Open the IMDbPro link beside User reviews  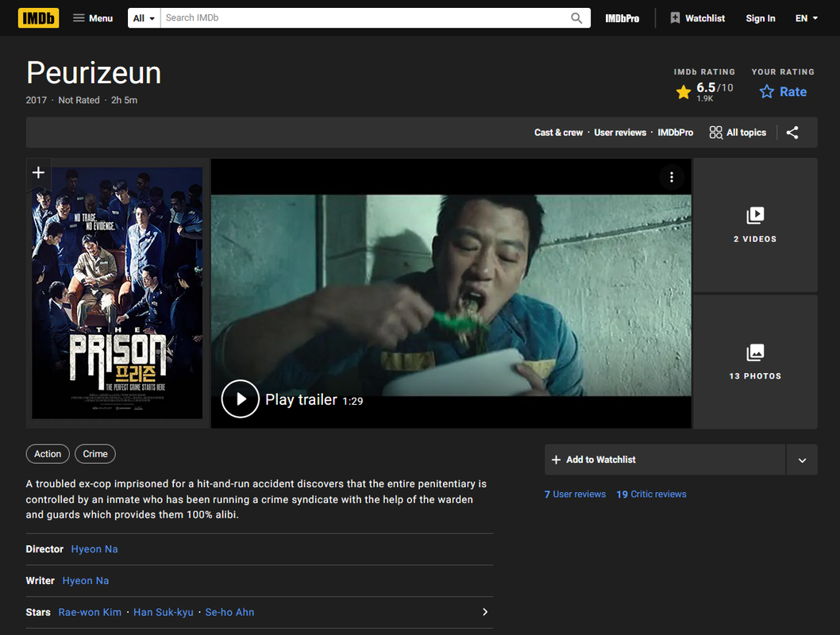click(675, 133)
